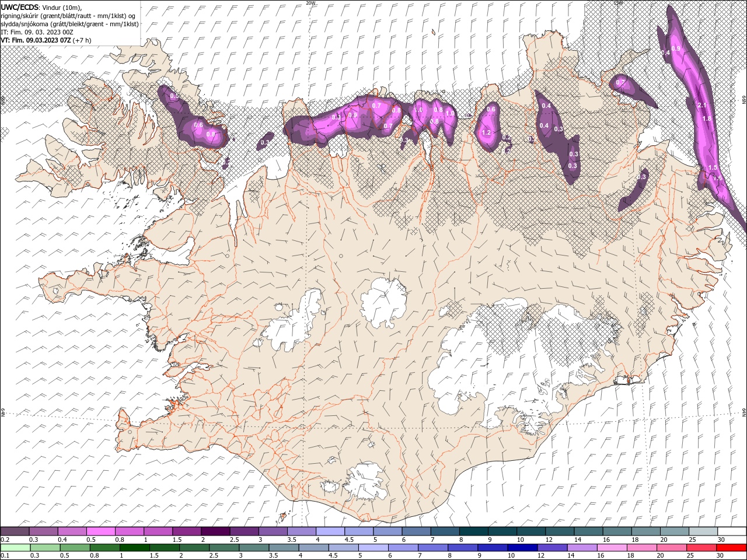Pick the red rain swatch after 30
The image size is (747, 560).
tap(732, 548)
